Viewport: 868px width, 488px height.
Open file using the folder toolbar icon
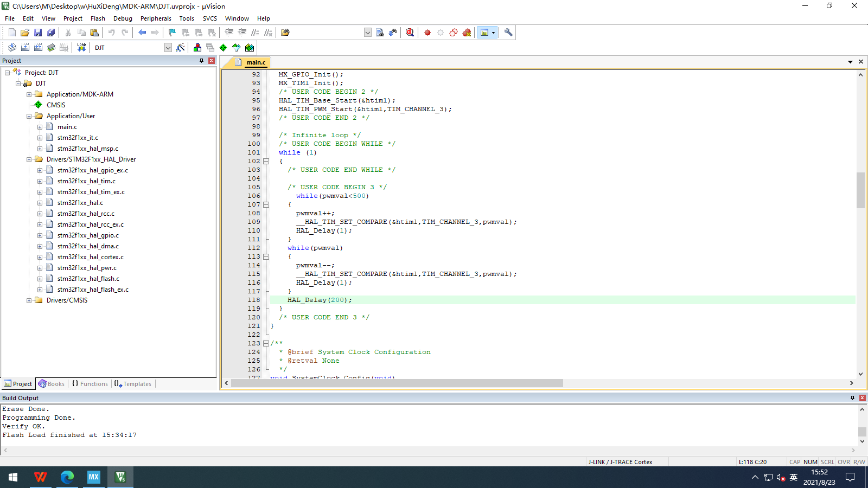pyautogui.click(x=25, y=33)
